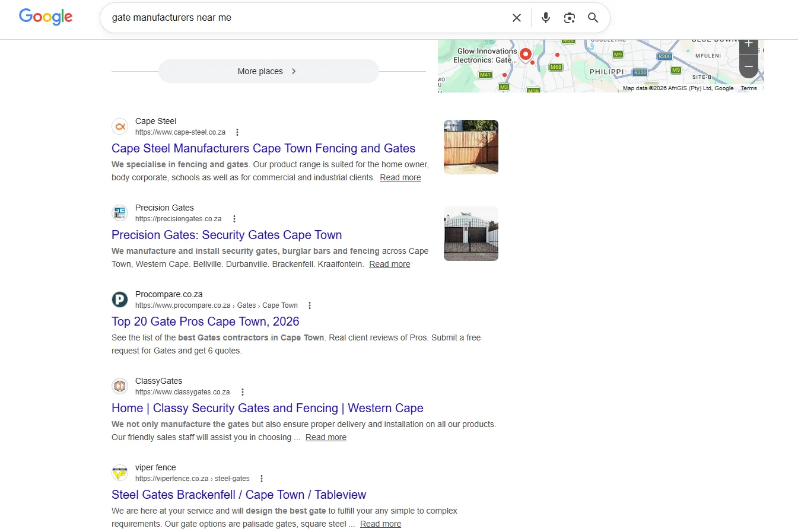The width and height of the screenshot is (798, 532).
Task: Open Precision Gates site favicon
Action: [x=120, y=213]
